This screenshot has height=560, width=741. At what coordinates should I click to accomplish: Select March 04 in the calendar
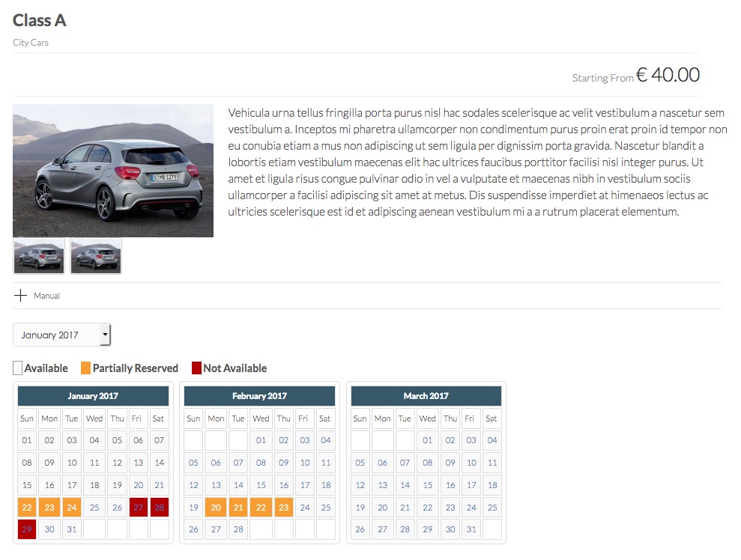coord(492,440)
